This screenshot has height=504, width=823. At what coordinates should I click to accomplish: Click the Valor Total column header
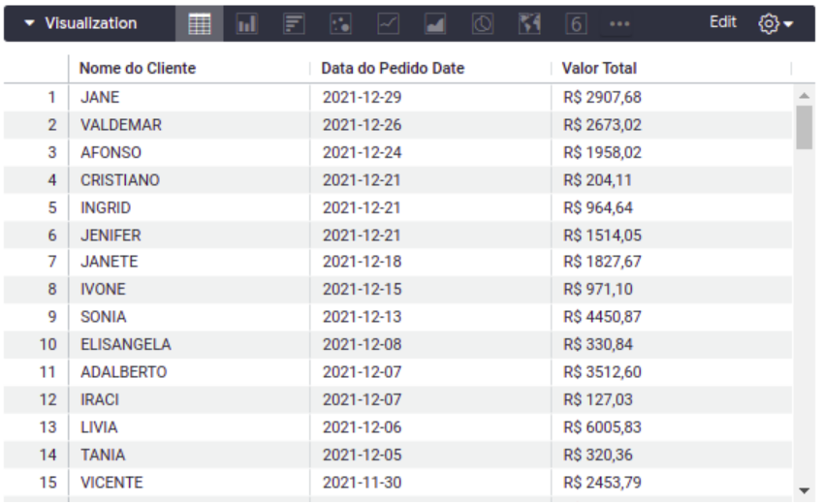[x=599, y=68]
